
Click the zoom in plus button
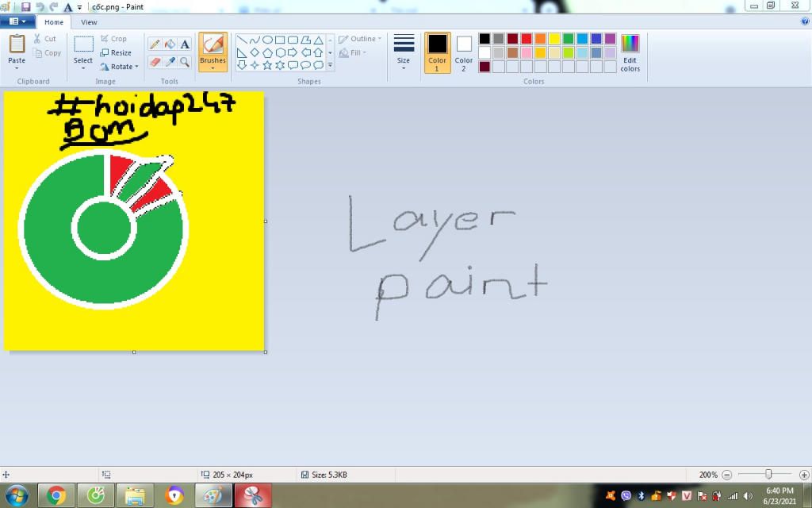(x=804, y=475)
